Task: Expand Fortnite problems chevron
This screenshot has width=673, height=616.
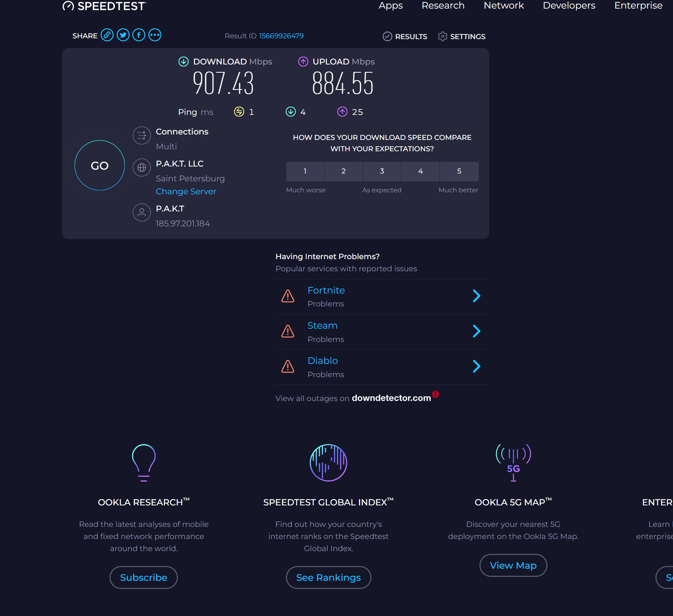Action: tap(476, 296)
